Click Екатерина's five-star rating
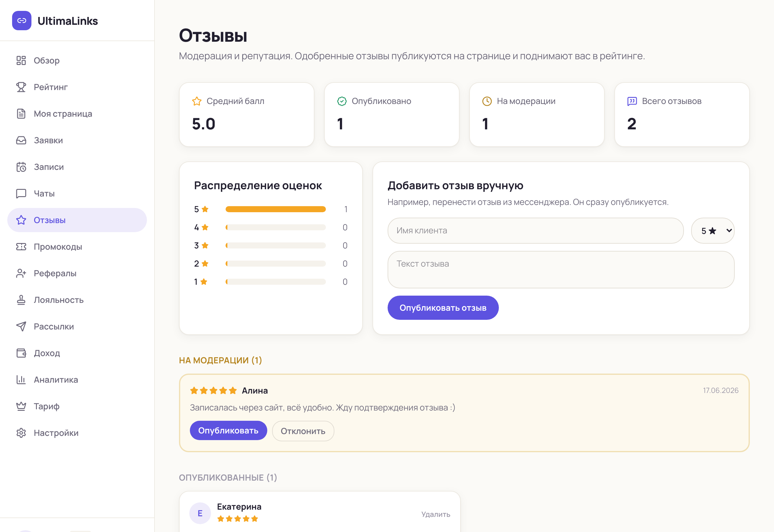774x532 pixels. coord(237,519)
